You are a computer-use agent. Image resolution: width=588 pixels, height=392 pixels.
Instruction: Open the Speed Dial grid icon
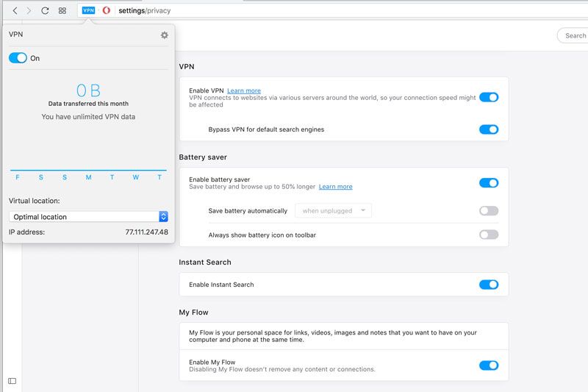(62, 10)
